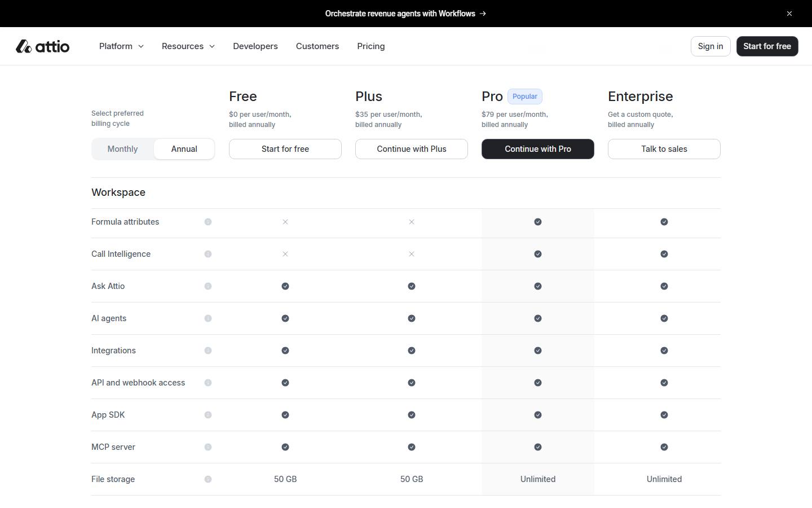The image size is (812, 508).
Task: Click the App SDK row label
Action: pos(108,415)
